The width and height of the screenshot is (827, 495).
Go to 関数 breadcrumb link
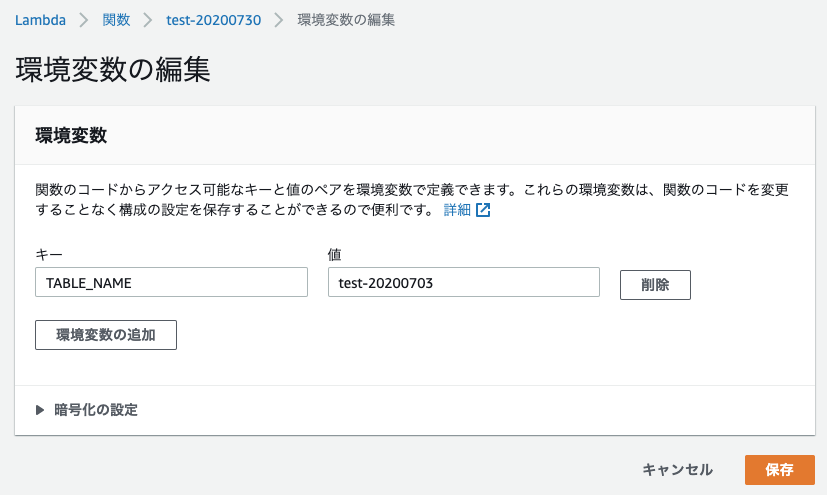click(x=116, y=20)
